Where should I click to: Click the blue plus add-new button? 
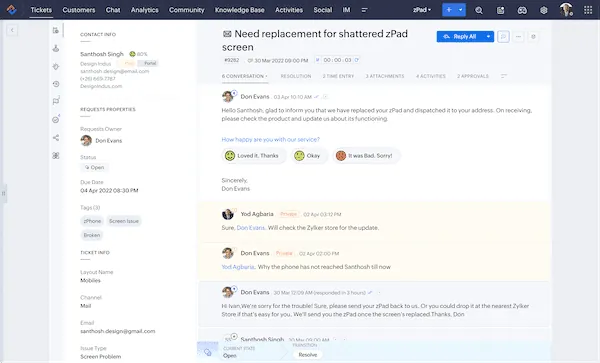click(x=449, y=10)
